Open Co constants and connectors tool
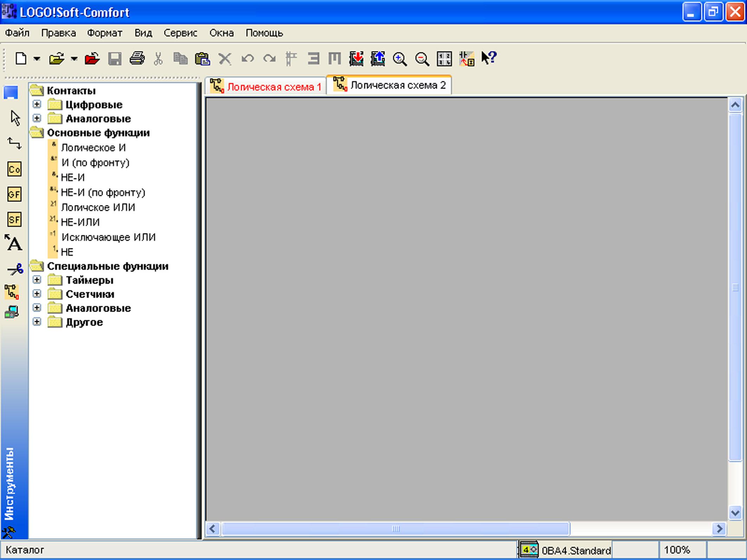The width and height of the screenshot is (747, 560). coord(14,169)
